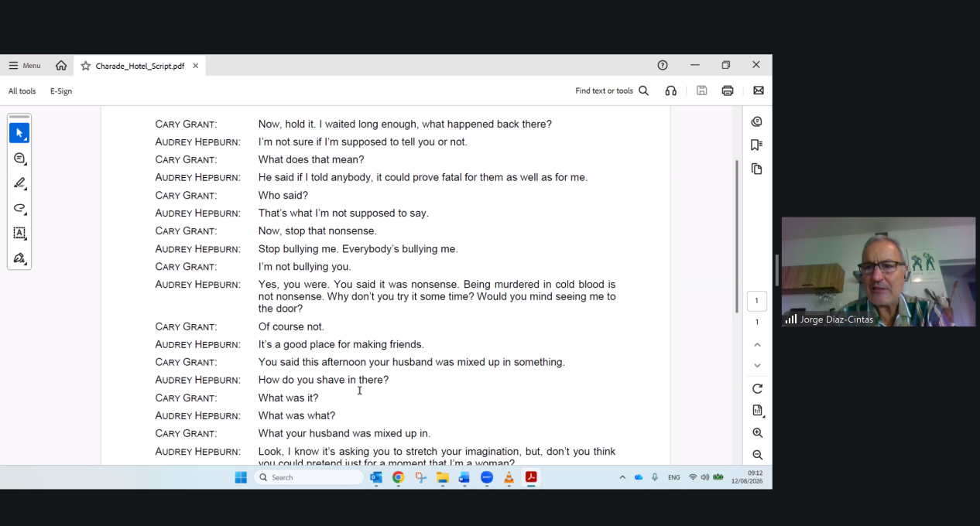Image resolution: width=980 pixels, height=526 pixels.
Task: Show hidden tray icons chevron
Action: (622, 477)
